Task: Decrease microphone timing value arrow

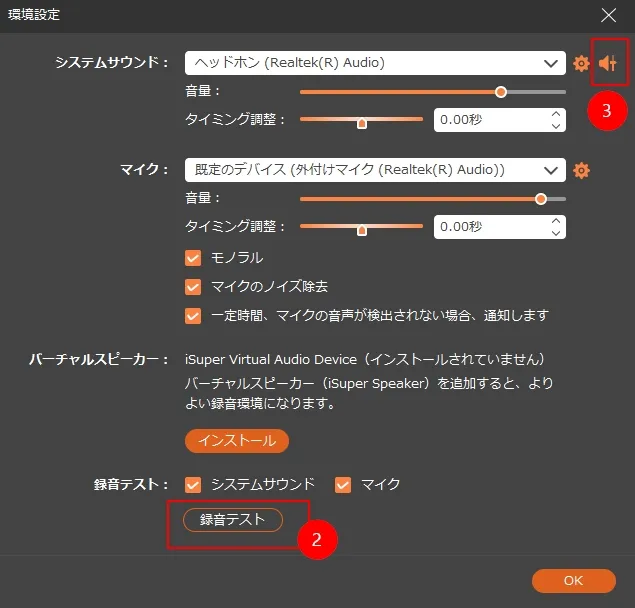Action: coord(556,233)
